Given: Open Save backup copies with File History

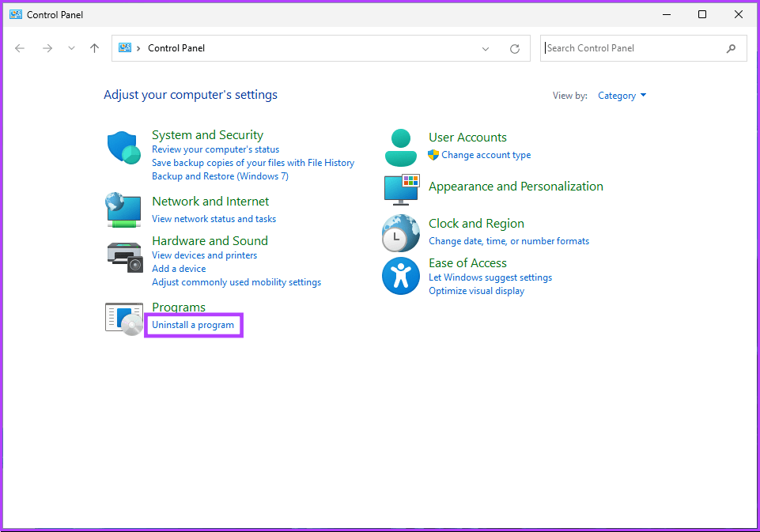Looking at the screenshot, I should [x=253, y=163].
